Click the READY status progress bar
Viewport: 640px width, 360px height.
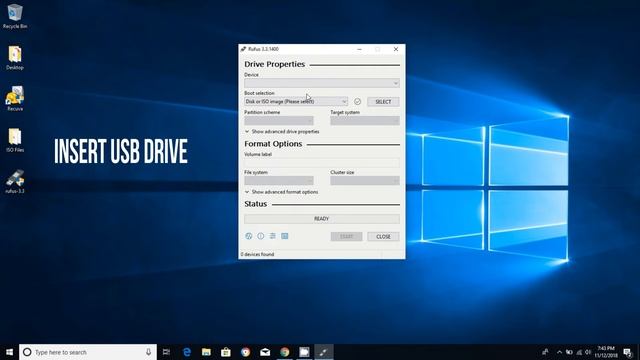pos(322,219)
